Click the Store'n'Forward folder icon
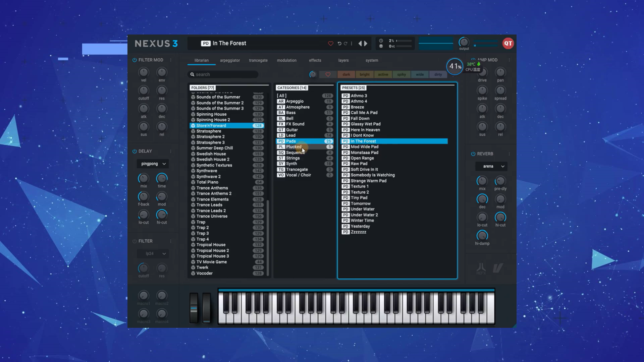The image size is (644, 362). point(193,126)
